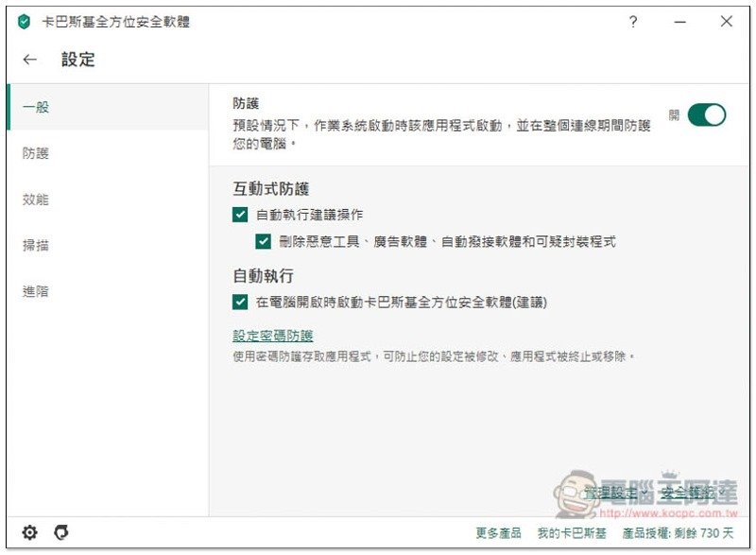The width and height of the screenshot is (756, 555).
Task: Open the support icon beside the gear
Action: (61, 532)
